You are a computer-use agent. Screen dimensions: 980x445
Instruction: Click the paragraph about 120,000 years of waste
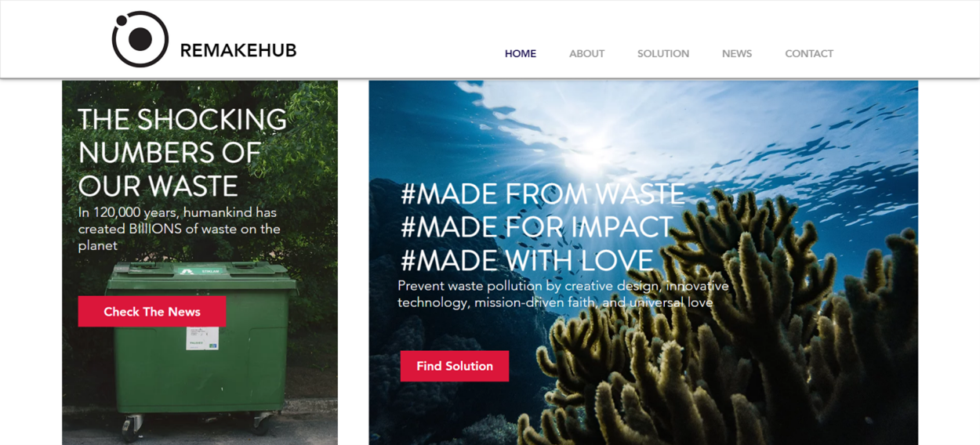(180, 229)
